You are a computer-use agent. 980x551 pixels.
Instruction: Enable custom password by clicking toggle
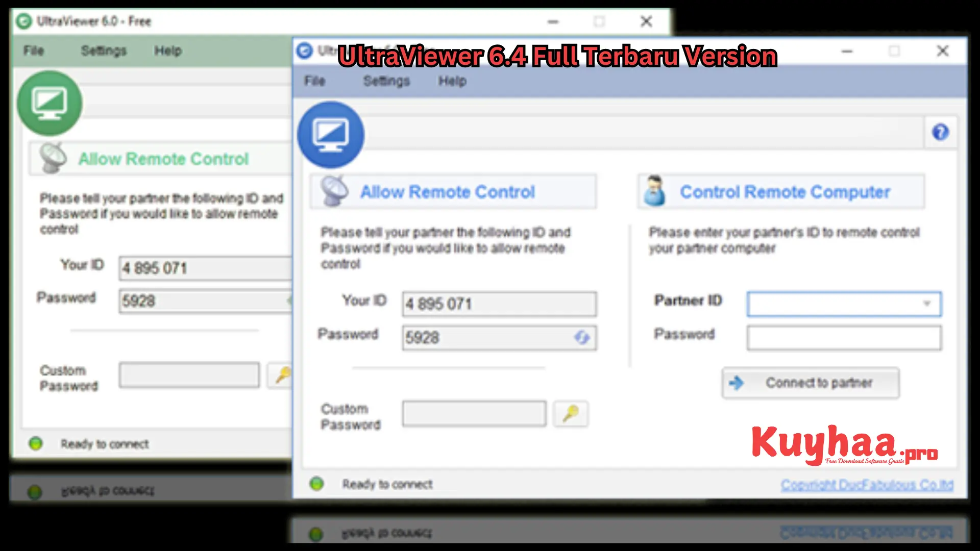pos(571,414)
